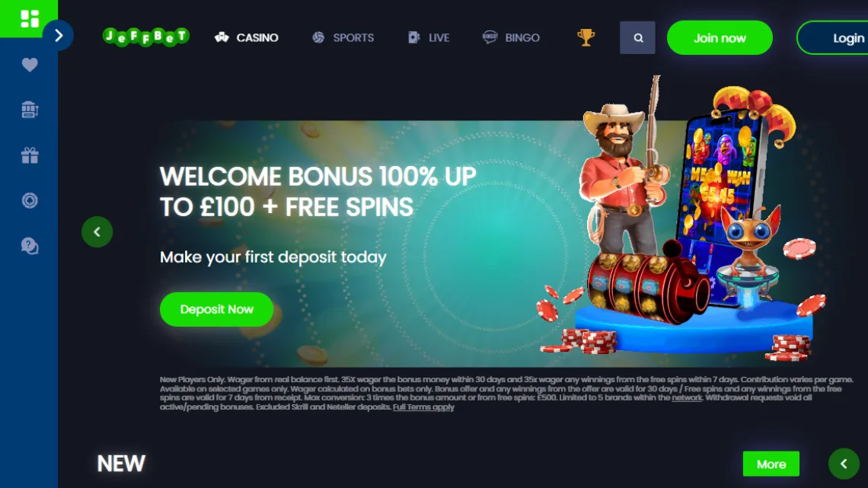Image resolution: width=868 pixels, height=488 pixels.
Task: Open the CASINO navigation tab
Action: [x=247, y=37]
